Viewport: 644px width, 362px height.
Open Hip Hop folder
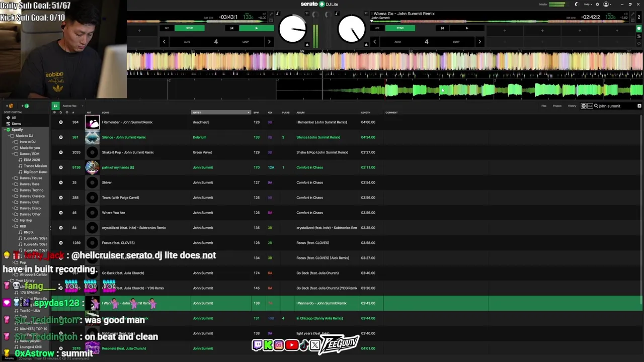25,220
